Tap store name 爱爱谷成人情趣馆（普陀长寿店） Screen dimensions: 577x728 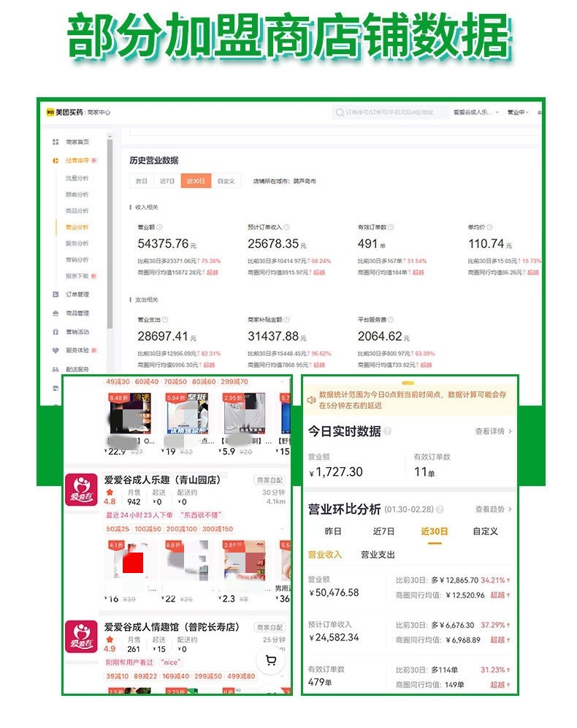tap(172, 627)
